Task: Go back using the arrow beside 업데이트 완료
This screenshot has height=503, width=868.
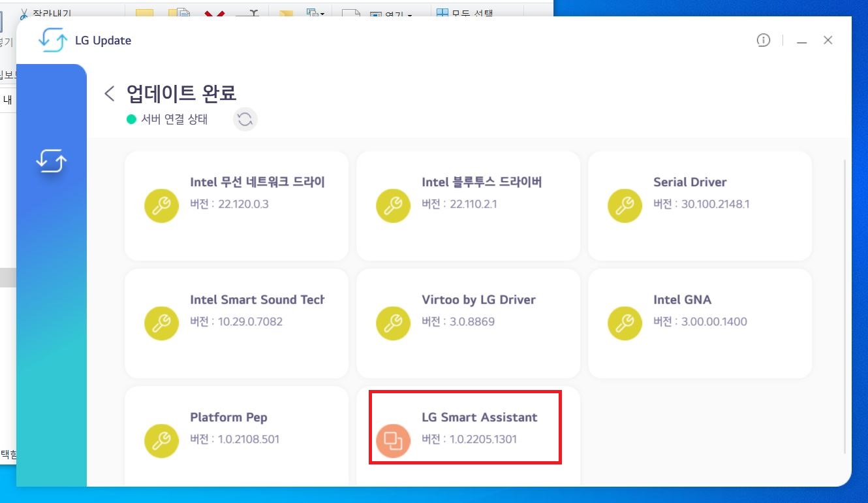Action: pos(110,93)
